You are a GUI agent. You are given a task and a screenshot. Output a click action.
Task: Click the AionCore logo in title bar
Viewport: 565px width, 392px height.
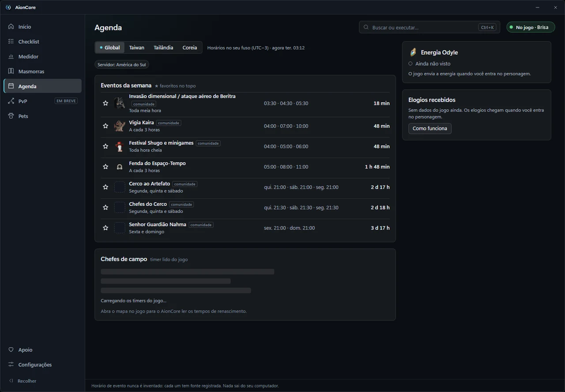click(8, 7)
